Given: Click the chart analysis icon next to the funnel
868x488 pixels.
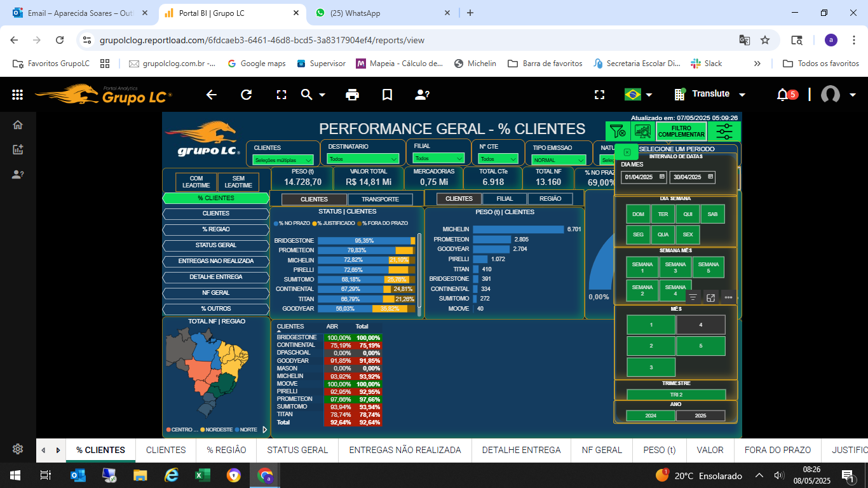Looking at the screenshot, I should tap(642, 132).
